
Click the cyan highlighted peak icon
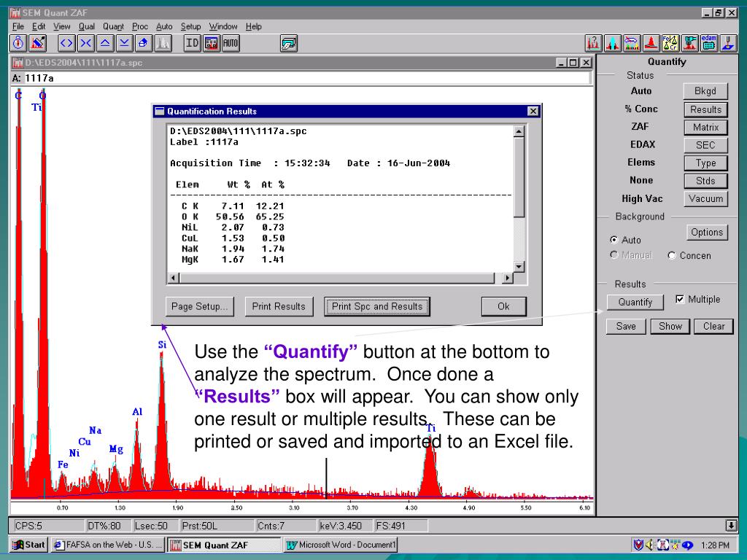(613, 43)
